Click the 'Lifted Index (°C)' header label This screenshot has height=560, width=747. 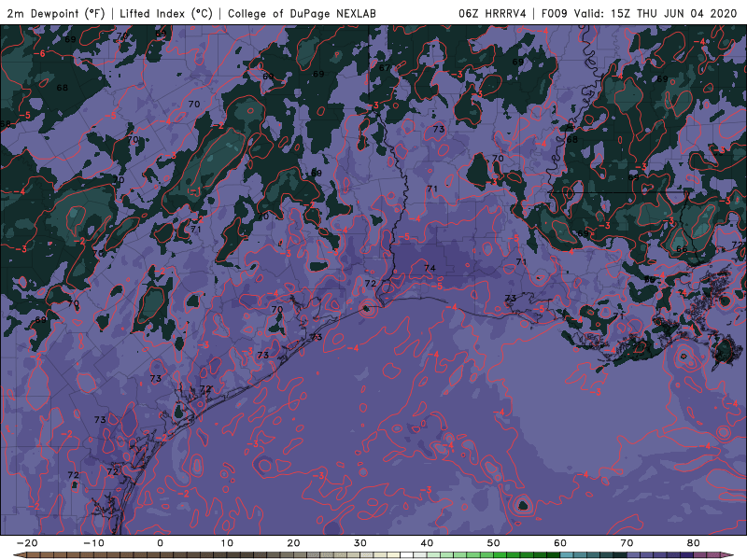coord(166,14)
